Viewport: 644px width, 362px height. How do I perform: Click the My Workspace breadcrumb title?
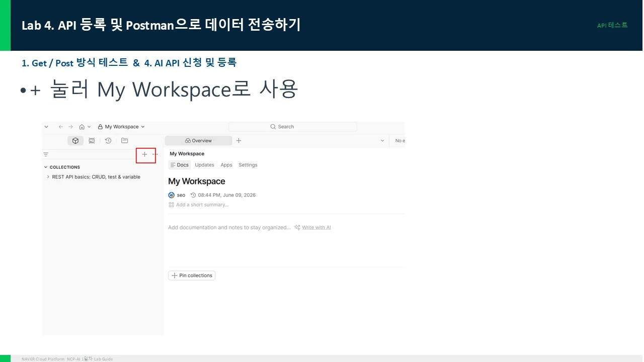point(187,154)
